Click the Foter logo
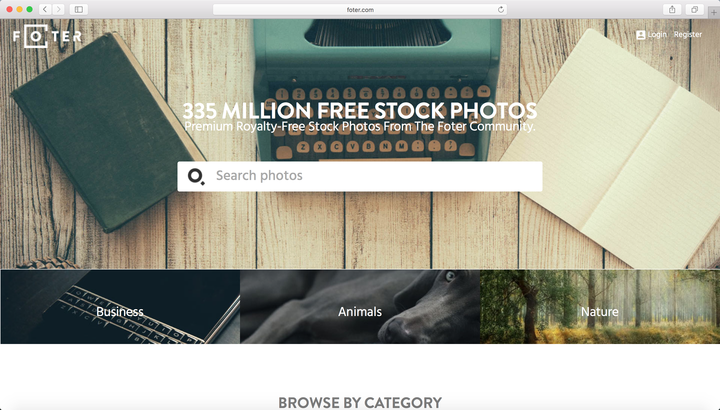 [47, 36]
